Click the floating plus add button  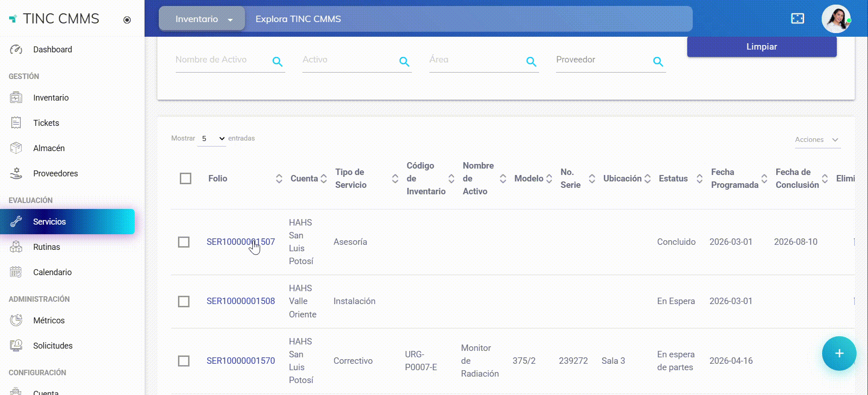(839, 353)
